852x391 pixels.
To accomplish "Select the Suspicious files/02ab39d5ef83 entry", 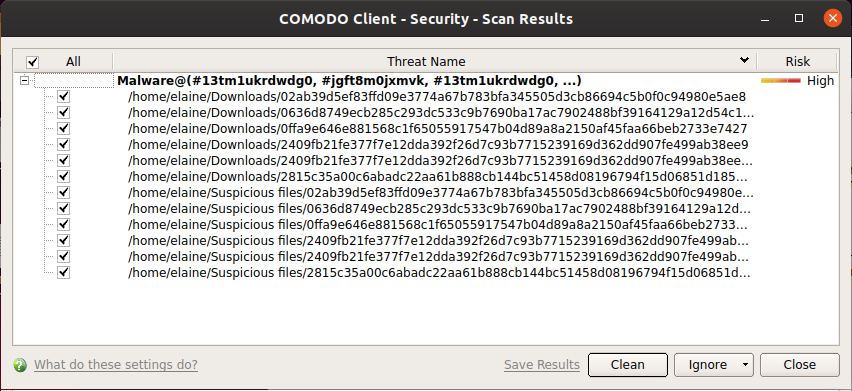I will point(441,193).
